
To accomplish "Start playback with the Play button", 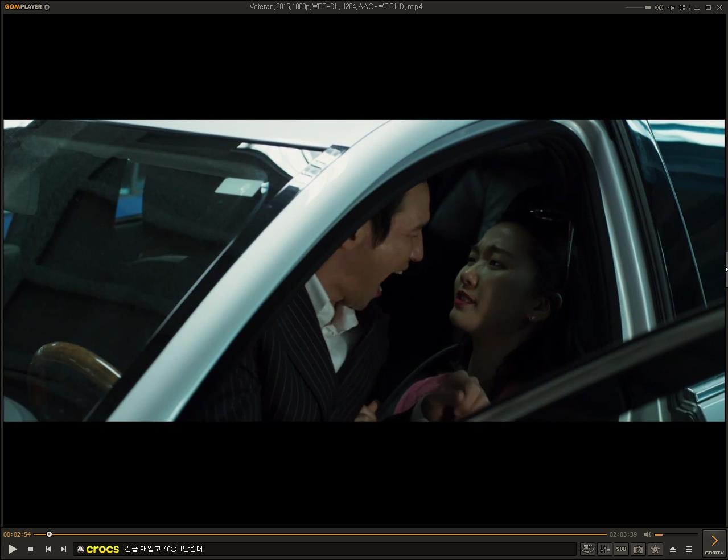I will pyautogui.click(x=13, y=549).
